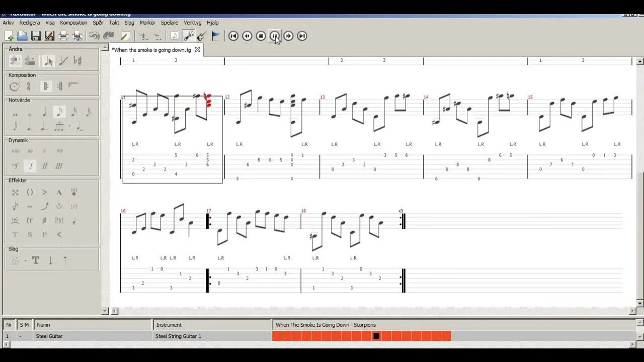Close the 'When the smoke is going down.tg' tab
The width and height of the screenshot is (644, 362).
pyautogui.click(x=198, y=50)
